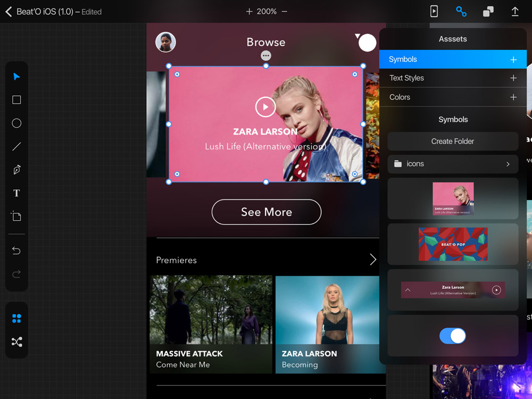
Task: Open Premieres with the right chevron
Action: pos(373,260)
